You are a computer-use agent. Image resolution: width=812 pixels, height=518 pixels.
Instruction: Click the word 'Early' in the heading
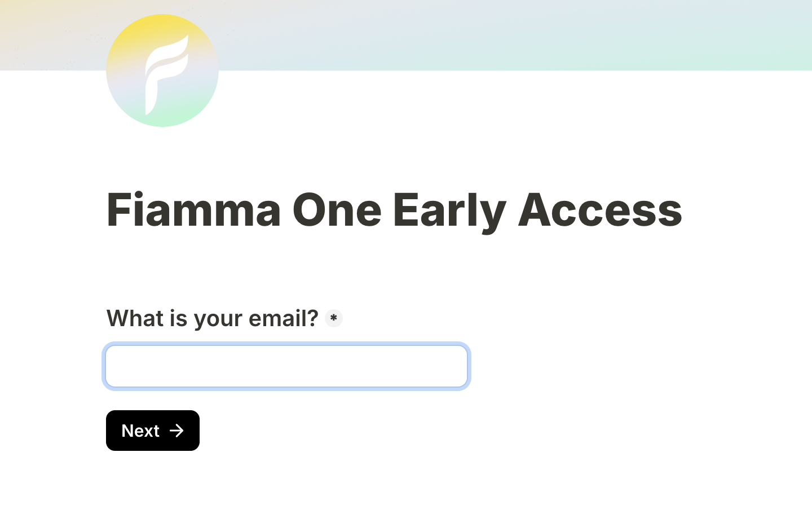[x=449, y=210]
